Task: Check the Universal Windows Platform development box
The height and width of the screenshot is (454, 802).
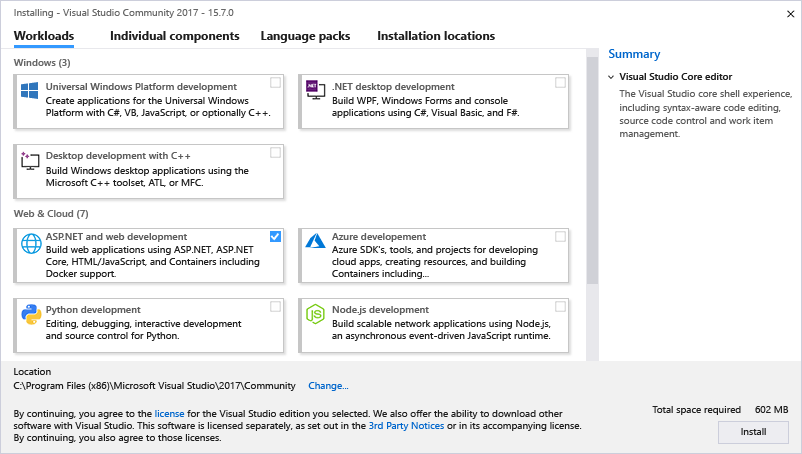Action: pos(275,83)
